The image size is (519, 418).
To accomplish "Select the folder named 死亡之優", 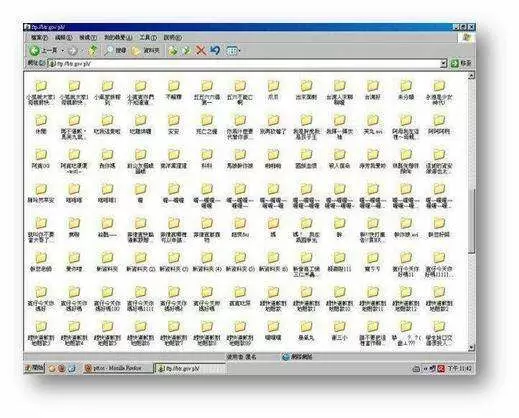I will click(x=207, y=125).
